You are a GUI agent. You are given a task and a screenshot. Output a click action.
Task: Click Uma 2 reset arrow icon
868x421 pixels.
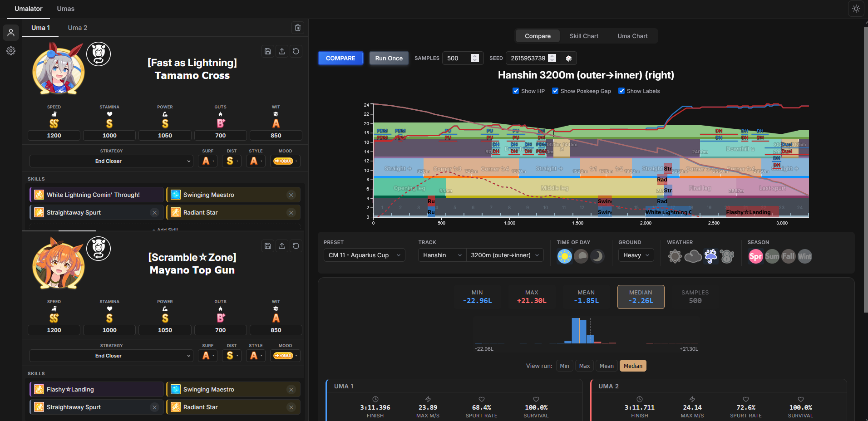pos(296,246)
